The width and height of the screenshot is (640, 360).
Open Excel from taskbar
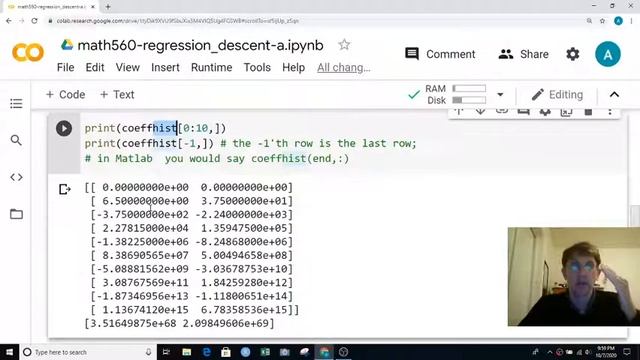[x=265, y=352]
